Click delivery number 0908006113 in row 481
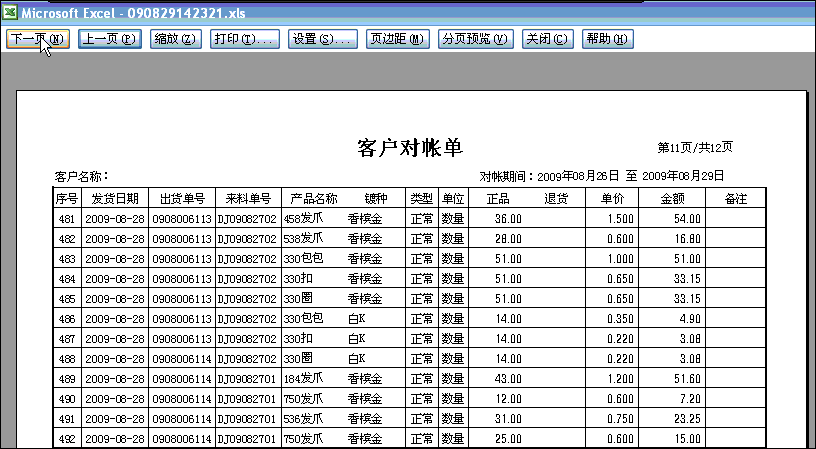816x449 pixels. (182, 219)
